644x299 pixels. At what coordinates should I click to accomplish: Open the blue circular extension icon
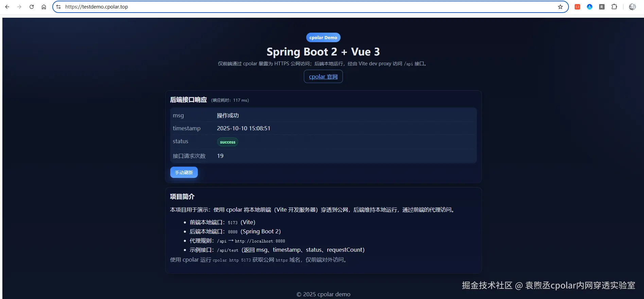590,7
